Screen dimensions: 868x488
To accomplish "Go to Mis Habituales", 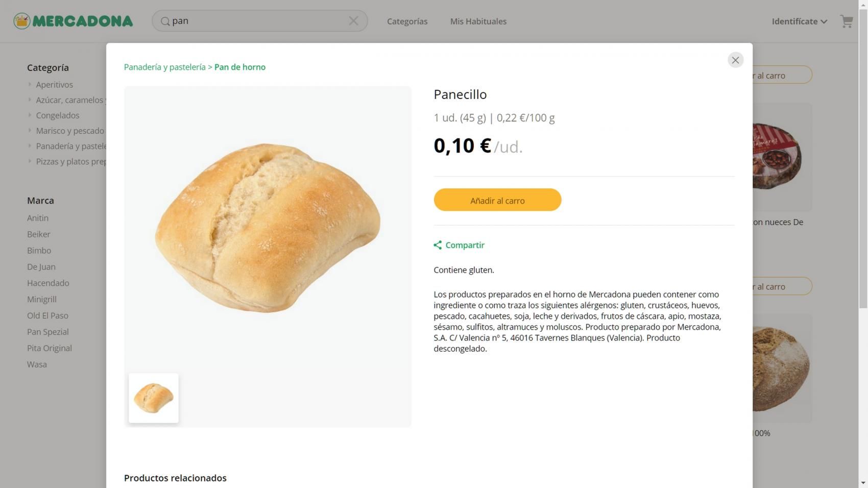I will click(x=478, y=21).
